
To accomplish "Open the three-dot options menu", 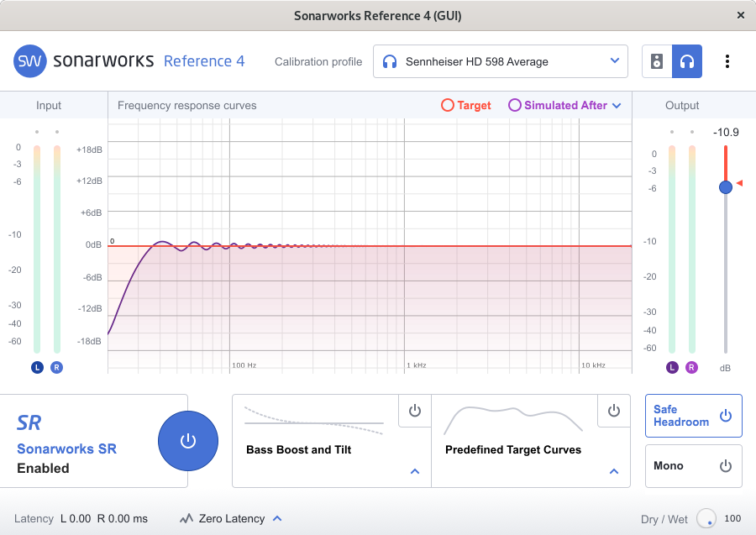I will pos(727,61).
